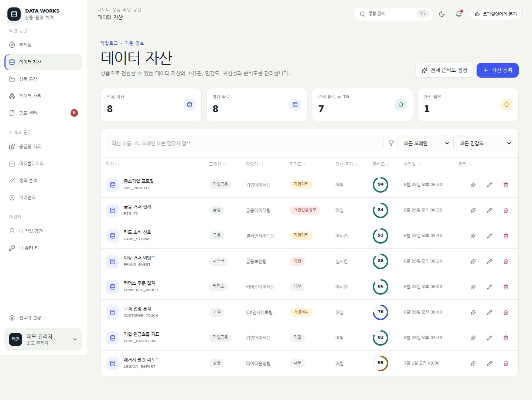Click the DATA WORKS logo icon
The image size is (532, 400).
(x=14, y=14)
